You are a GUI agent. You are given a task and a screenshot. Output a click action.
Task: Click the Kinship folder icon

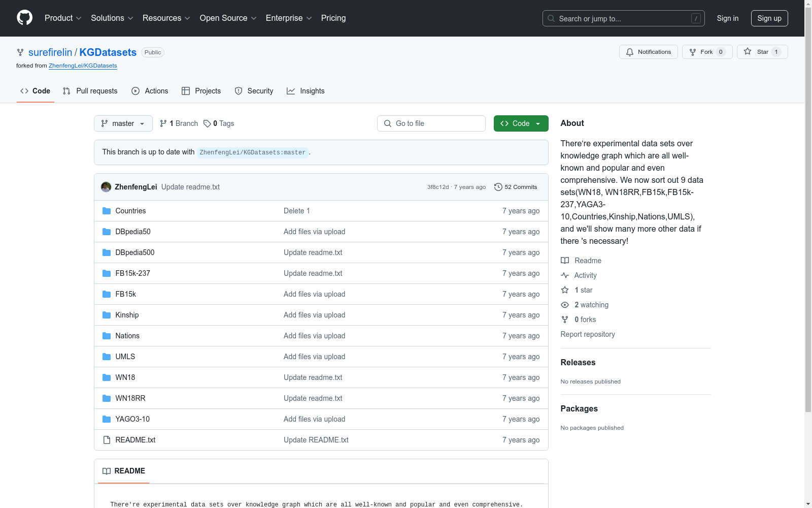click(107, 315)
